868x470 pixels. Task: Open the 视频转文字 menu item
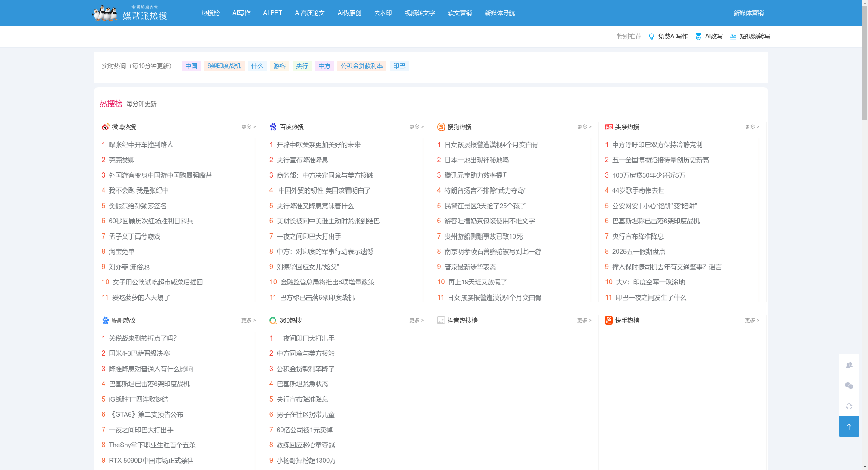click(419, 13)
